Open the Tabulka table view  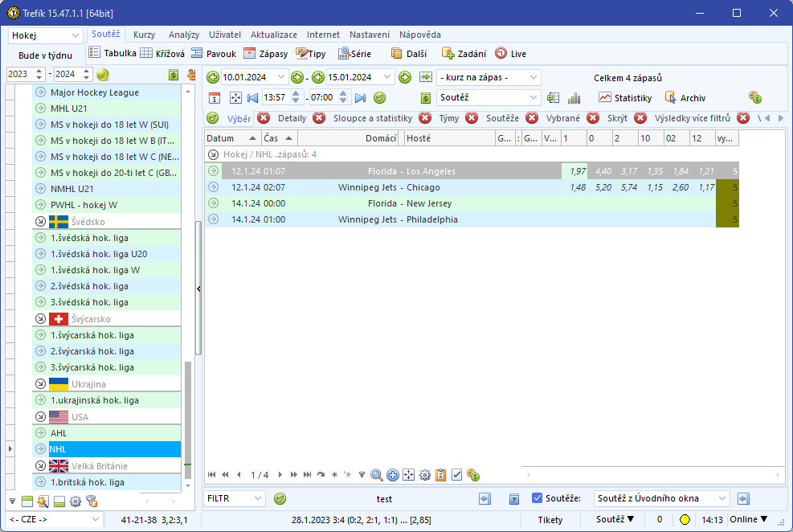point(112,53)
